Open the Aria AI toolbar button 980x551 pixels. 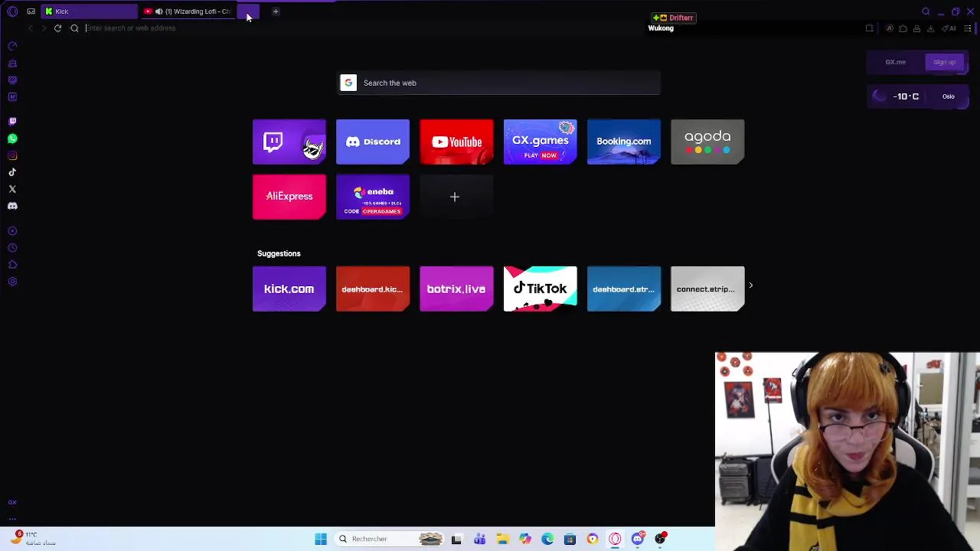[x=949, y=28]
